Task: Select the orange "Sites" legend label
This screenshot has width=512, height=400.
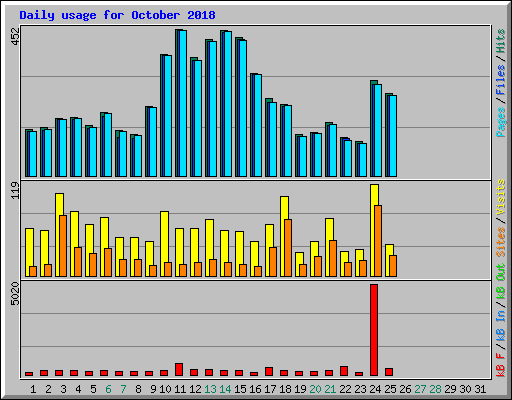Action: pos(501,242)
